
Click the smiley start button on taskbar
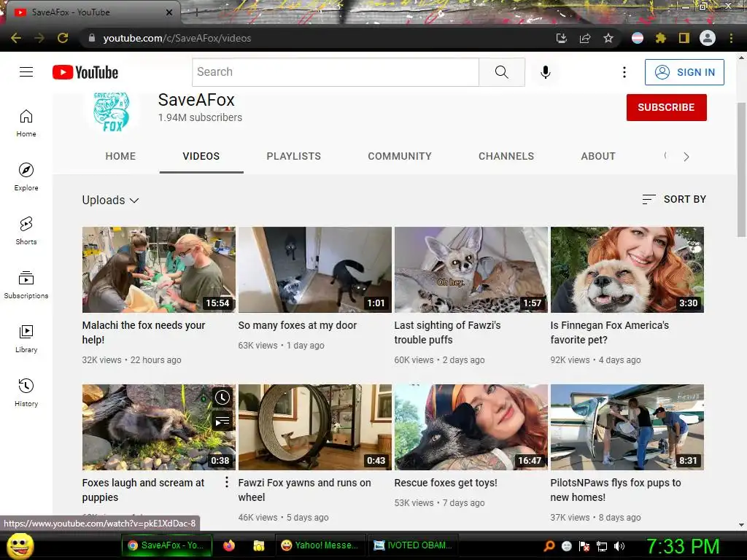20,545
